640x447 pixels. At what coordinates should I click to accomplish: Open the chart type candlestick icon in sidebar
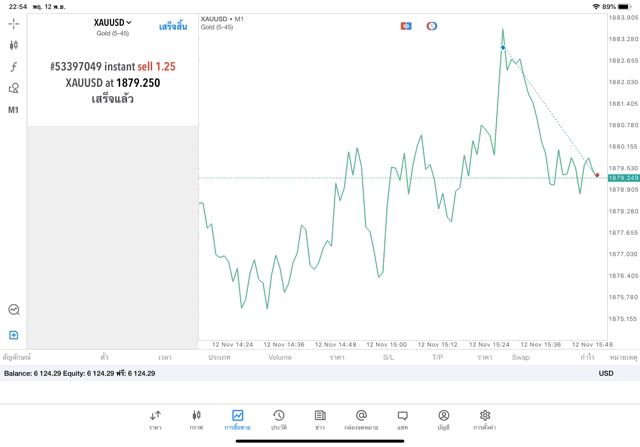tap(13, 45)
